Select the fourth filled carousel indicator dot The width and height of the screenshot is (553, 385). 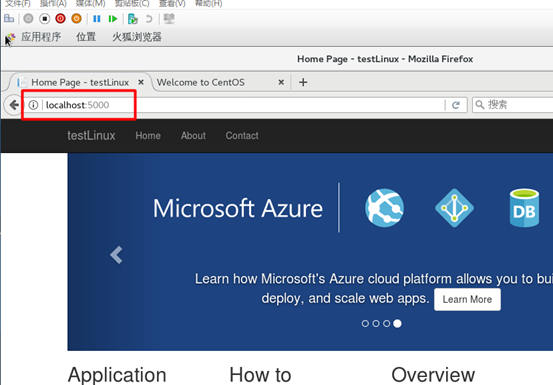coord(397,323)
